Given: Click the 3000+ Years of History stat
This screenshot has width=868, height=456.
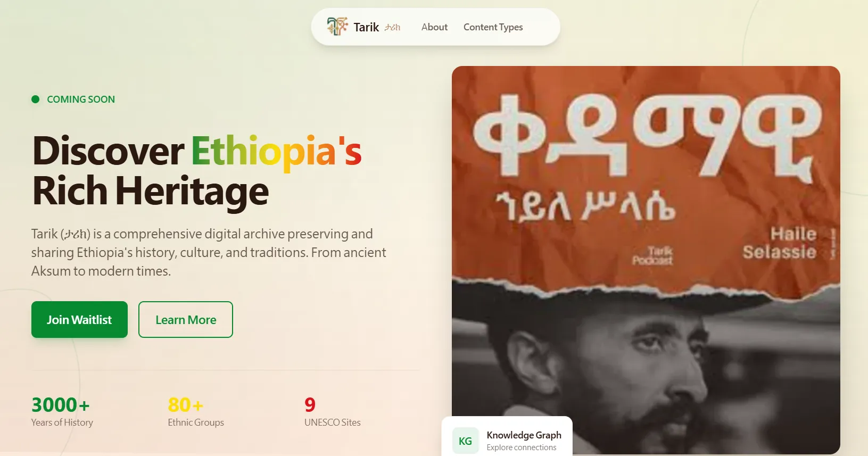Looking at the screenshot, I should click(62, 411).
